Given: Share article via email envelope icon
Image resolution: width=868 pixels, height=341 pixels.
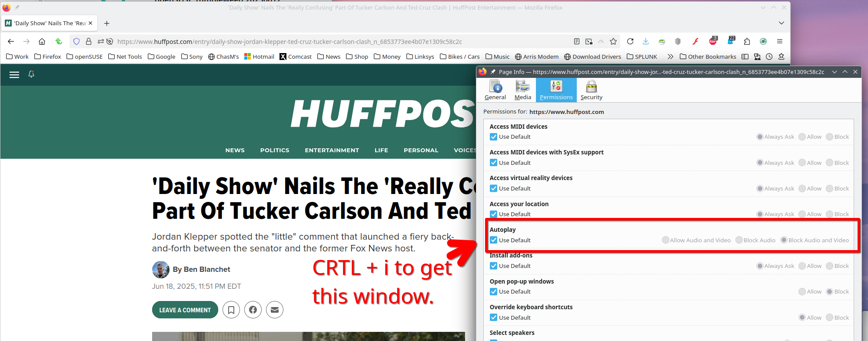Looking at the screenshot, I should tap(275, 310).
